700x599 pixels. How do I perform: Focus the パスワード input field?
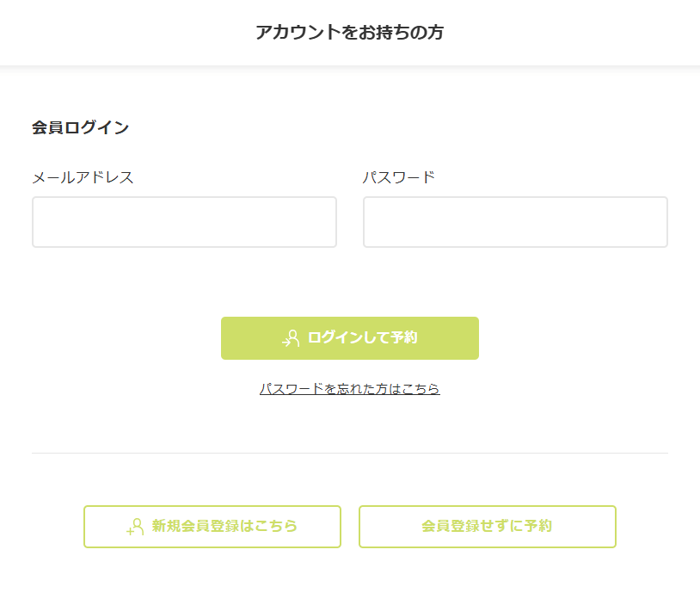click(x=515, y=222)
